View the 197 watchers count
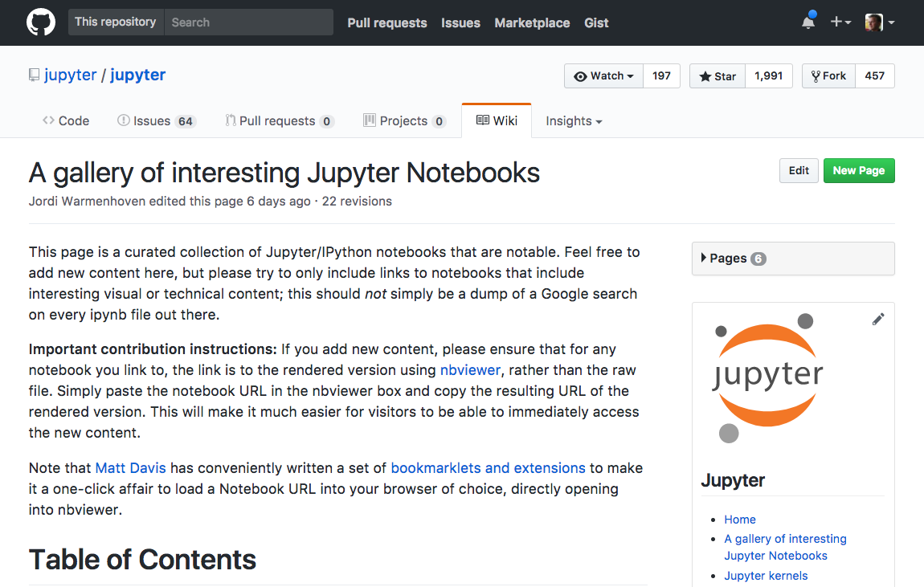Screen dimensions: 924x587 661,76
